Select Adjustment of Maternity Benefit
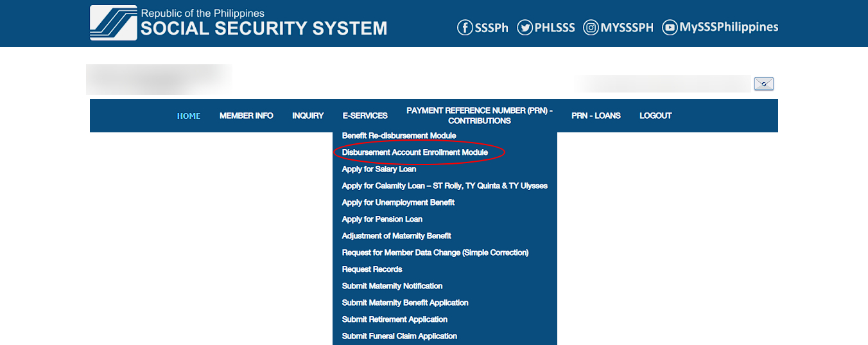This screenshot has width=868, height=345. (397, 236)
